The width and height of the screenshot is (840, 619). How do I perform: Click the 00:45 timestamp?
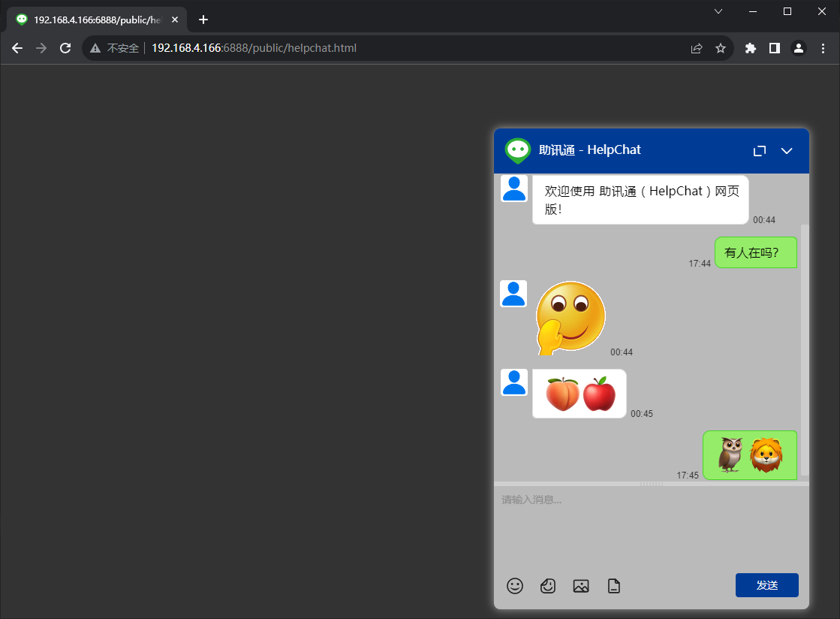pos(642,414)
